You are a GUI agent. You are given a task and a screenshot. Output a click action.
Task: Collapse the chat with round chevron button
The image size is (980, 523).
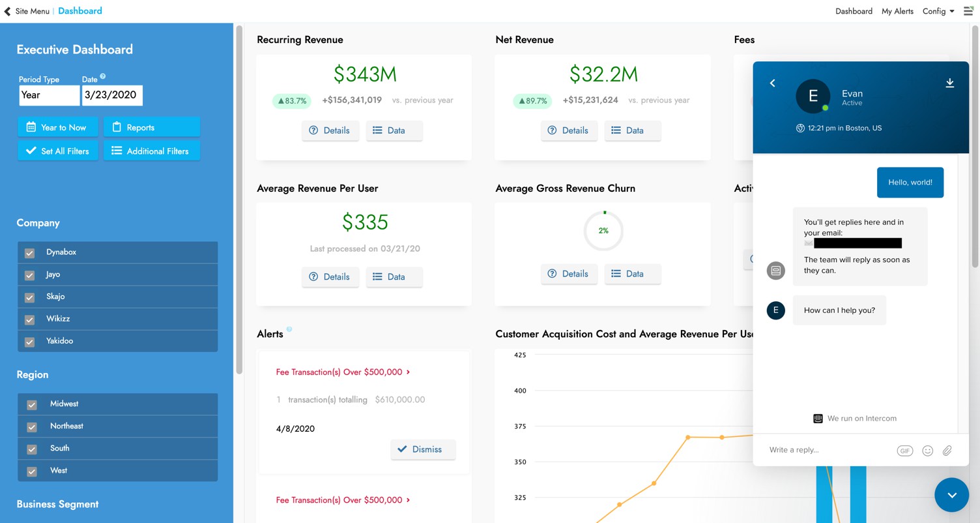tap(951, 495)
